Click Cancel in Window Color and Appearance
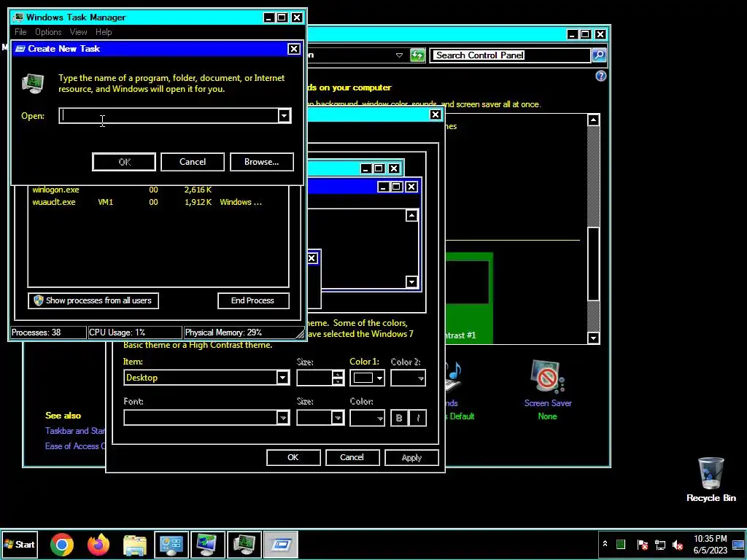The image size is (747, 560). coord(352,457)
